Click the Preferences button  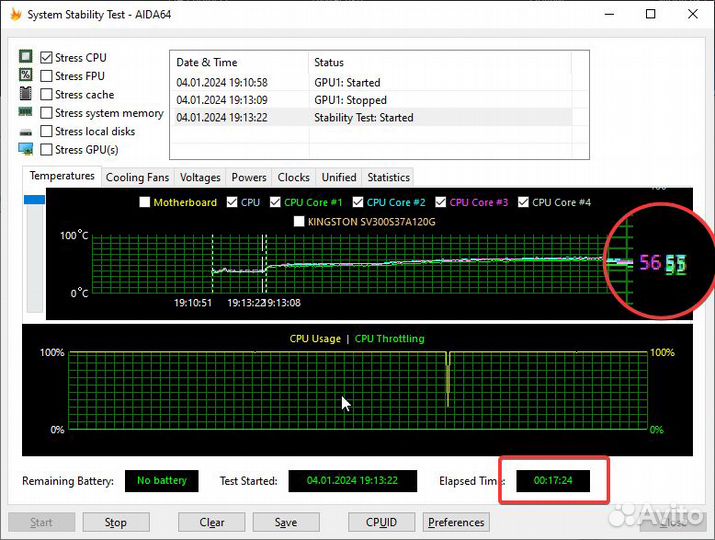pyautogui.click(x=456, y=522)
